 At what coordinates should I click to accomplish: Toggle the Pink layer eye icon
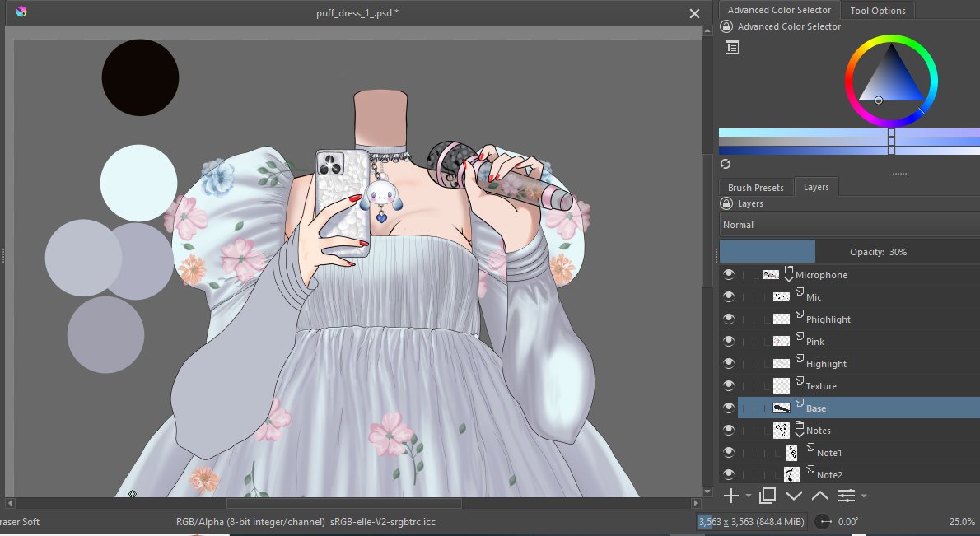(x=728, y=341)
